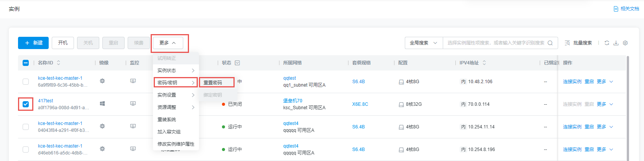This screenshot has width=644, height=161.
Task: Open the qqtest network link
Action: tap(289, 78)
